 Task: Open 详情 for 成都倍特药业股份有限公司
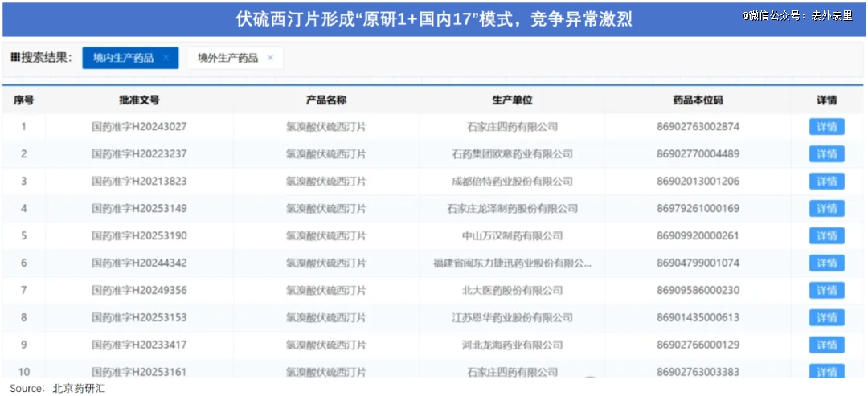pos(826,182)
